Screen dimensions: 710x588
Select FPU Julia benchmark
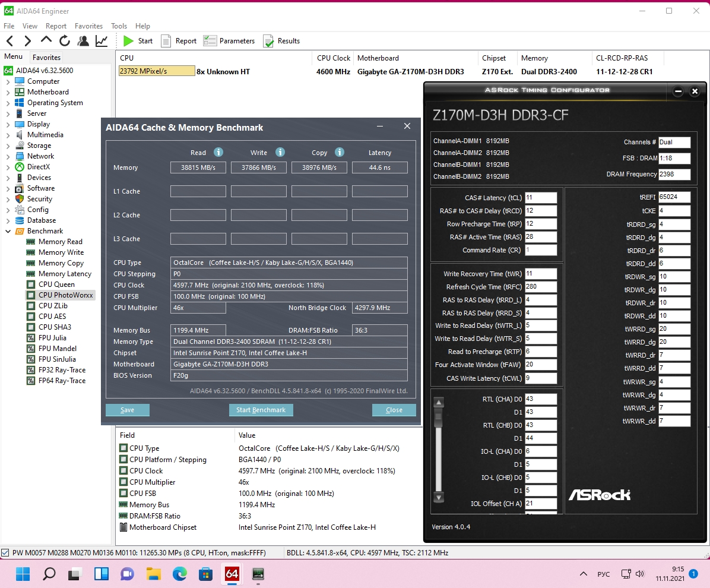[52, 338]
